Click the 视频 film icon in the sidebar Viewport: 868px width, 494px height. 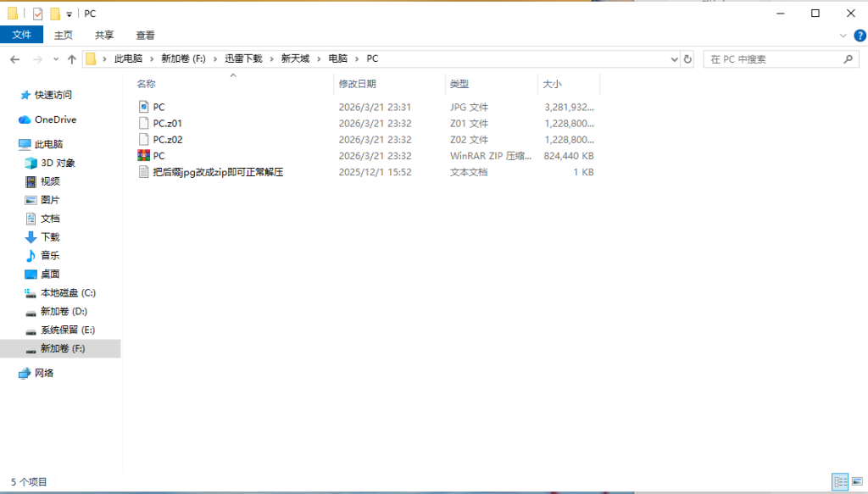pos(31,181)
